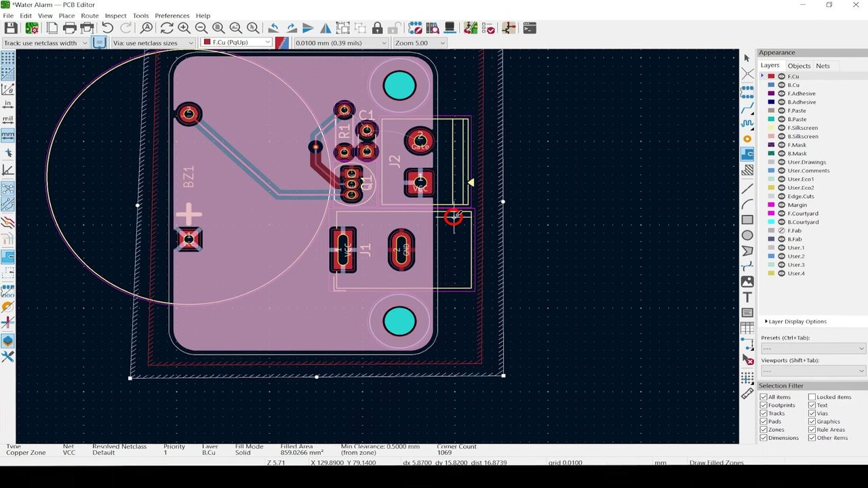Click the Zoom Out magnifier
The image size is (868, 488).
point(201,28)
